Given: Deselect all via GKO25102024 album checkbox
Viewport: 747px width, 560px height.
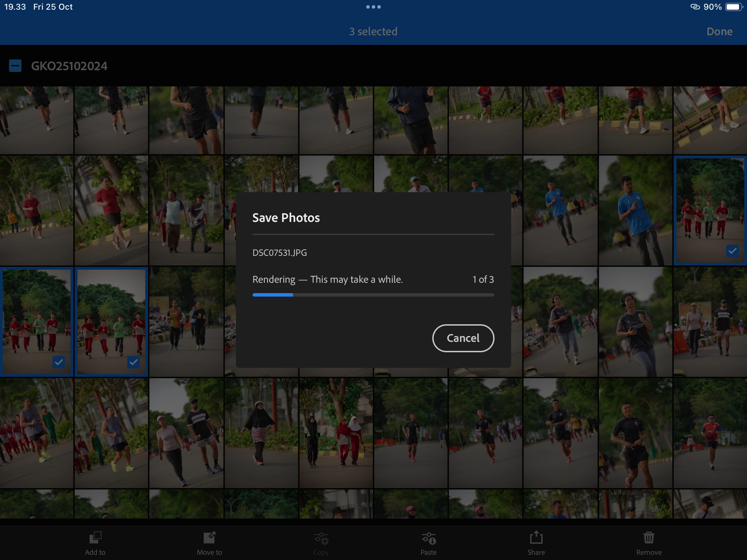Looking at the screenshot, I should 15,66.
